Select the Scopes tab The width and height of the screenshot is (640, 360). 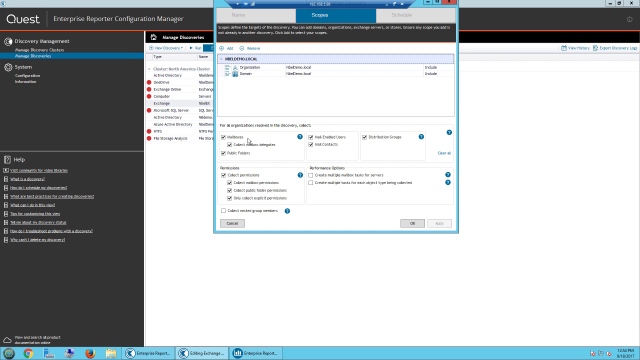coord(336,16)
